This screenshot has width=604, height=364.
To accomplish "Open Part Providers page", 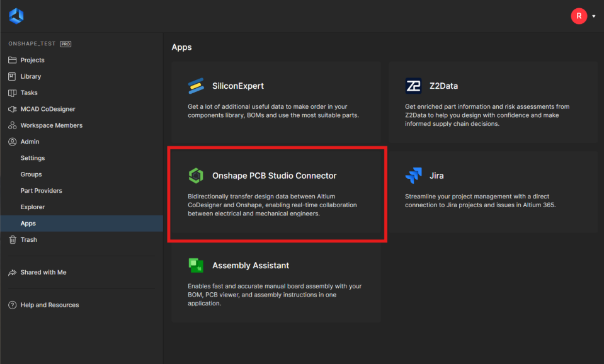I will [41, 191].
